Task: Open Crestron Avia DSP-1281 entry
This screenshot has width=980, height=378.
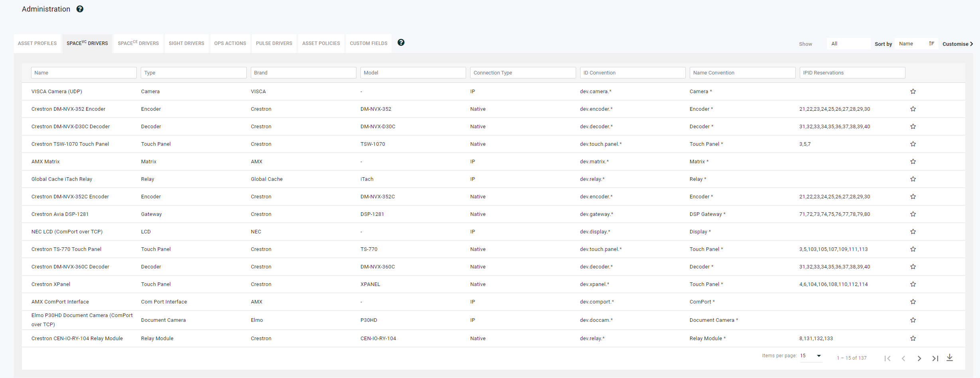Action: pyautogui.click(x=60, y=214)
